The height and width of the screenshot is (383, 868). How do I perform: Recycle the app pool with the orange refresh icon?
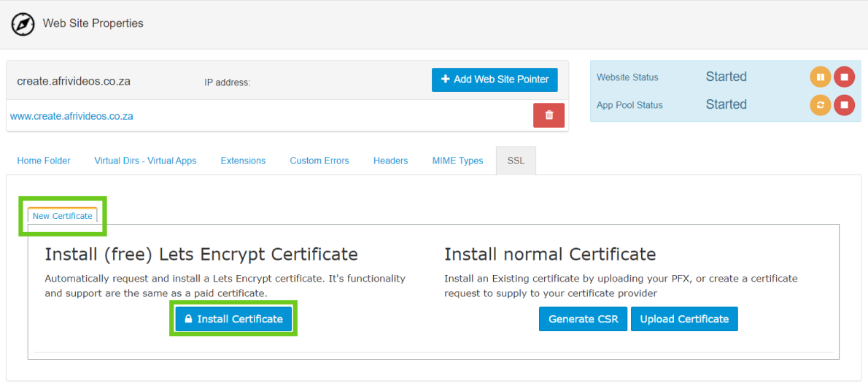point(821,105)
